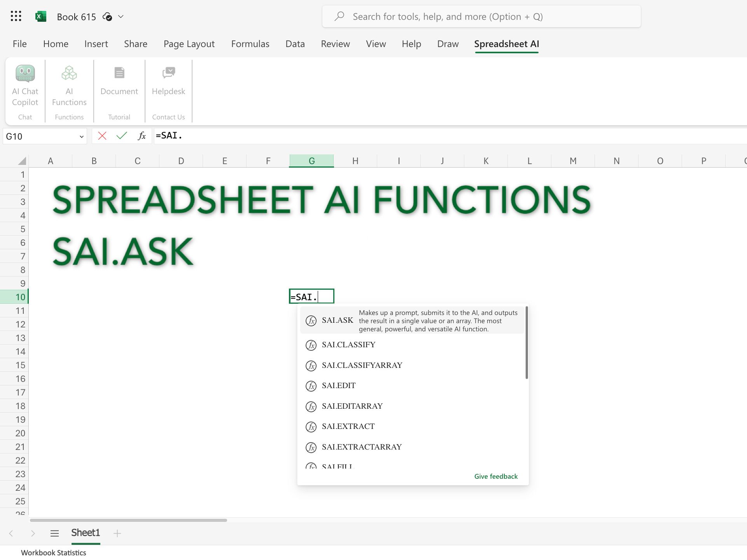The height and width of the screenshot is (560, 747).
Task: Confirm formula with green checkmark
Action: [x=122, y=136]
